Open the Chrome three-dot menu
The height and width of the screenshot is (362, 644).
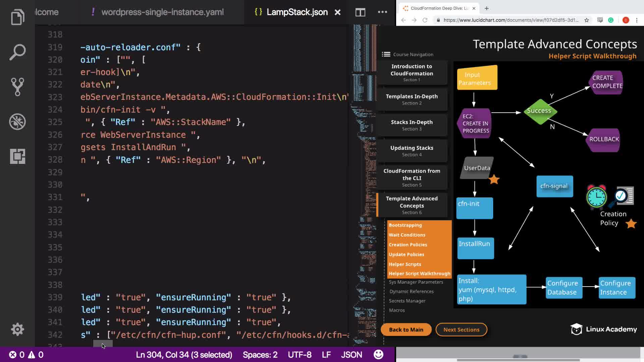[x=637, y=20]
